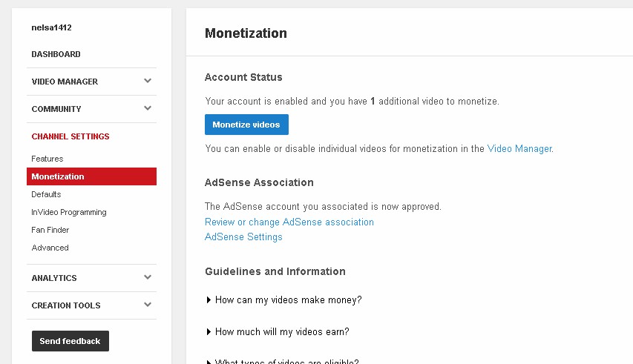Expand "How can my videos make money?"
Viewport: 633px width, 364px height.
288,300
